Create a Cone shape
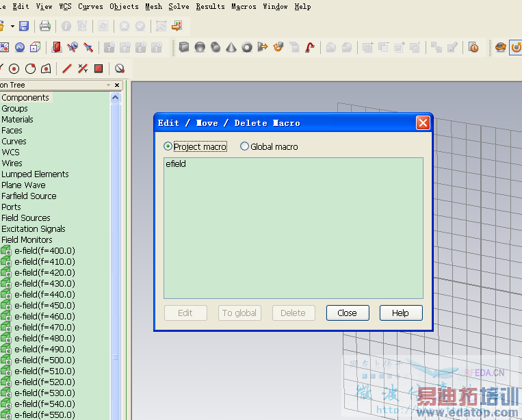The width and height of the screenshot is (522, 420). (x=231, y=47)
